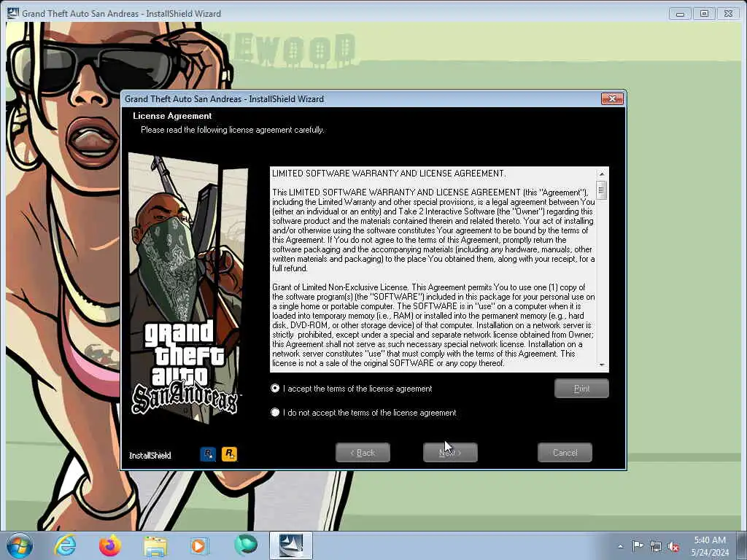Go back with the Back button
747x560 pixels.
coord(363,452)
